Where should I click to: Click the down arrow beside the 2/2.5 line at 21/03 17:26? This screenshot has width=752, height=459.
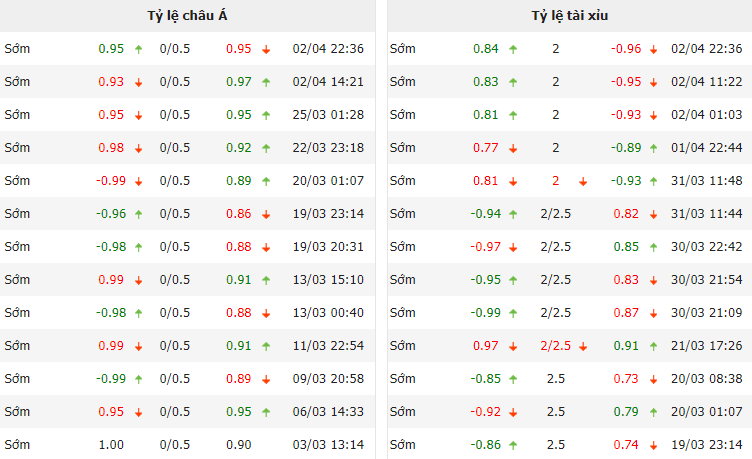[583, 346]
